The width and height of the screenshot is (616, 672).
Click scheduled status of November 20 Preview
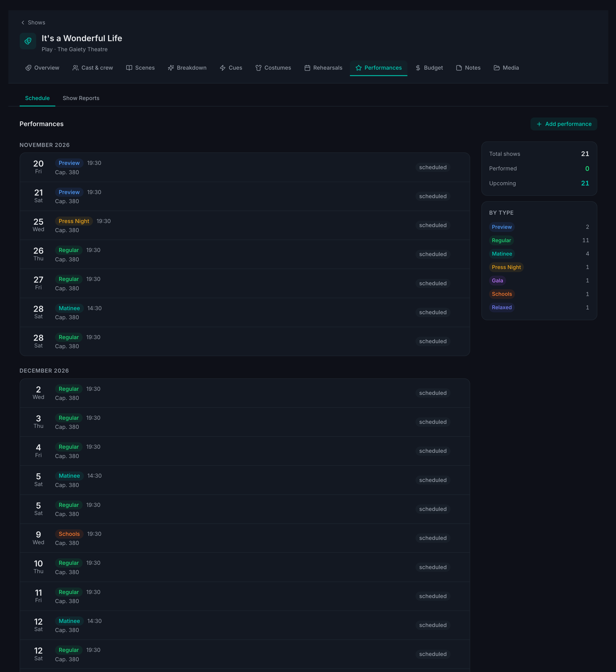[433, 167]
